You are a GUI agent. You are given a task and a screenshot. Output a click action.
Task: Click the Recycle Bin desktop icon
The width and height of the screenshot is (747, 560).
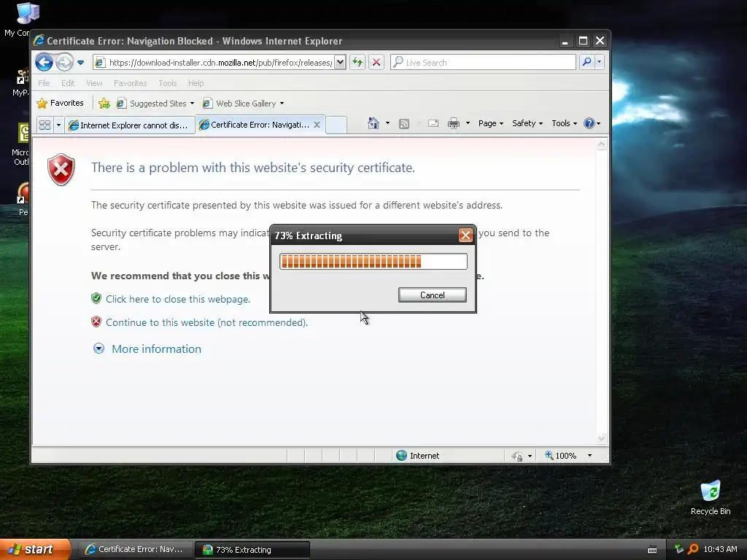click(x=711, y=497)
